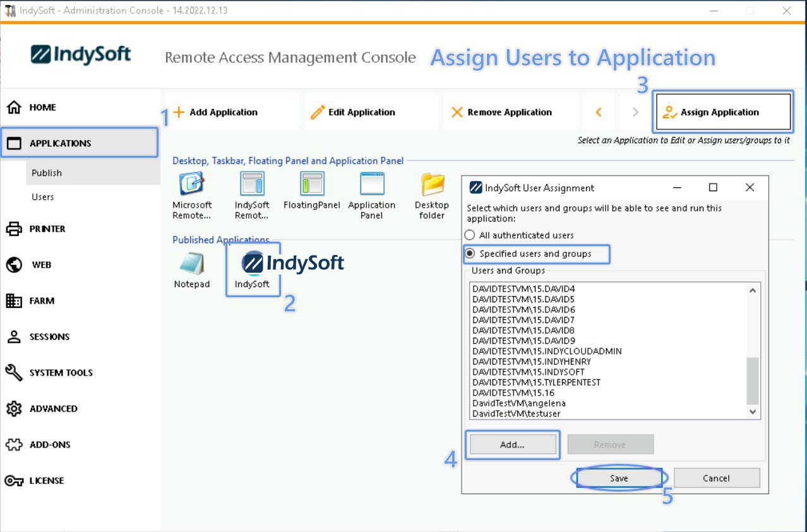Viewport: 807px width, 532px height.
Task: Click the user list scroll down arrow
Action: [753, 411]
